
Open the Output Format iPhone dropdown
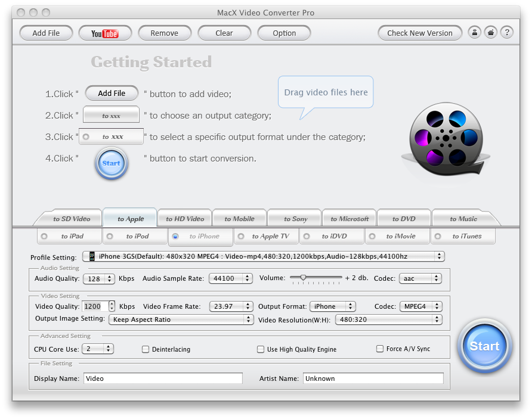coord(333,306)
